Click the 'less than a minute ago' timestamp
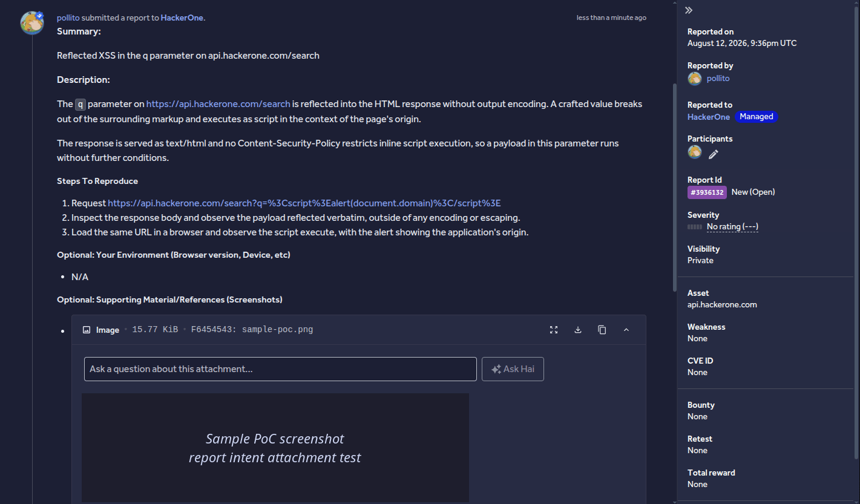860x504 pixels. click(611, 18)
